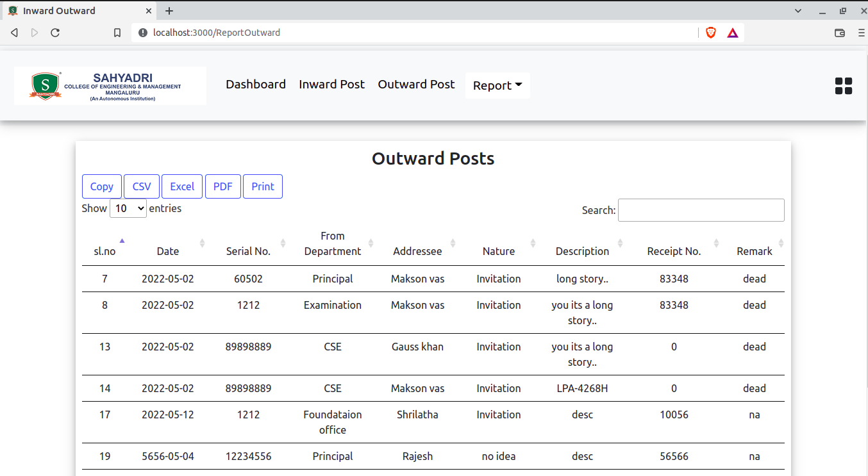
Task: Export the table using the PDF button
Action: [x=223, y=186]
